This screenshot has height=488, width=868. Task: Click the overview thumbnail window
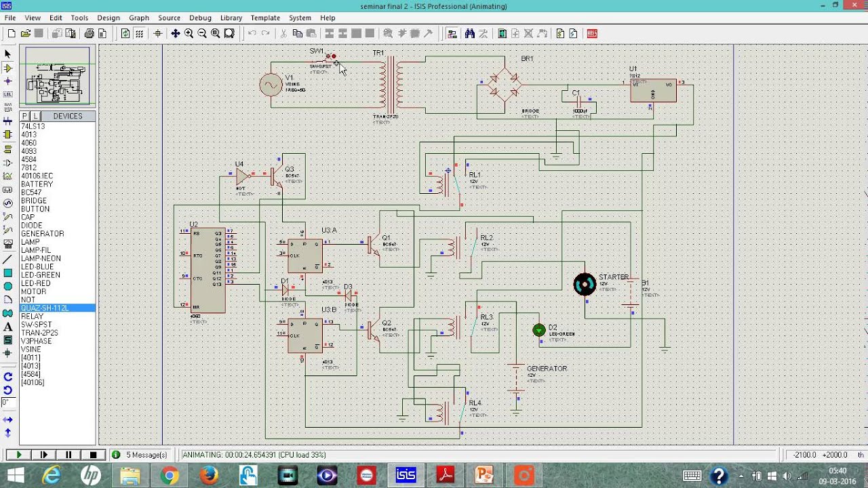click(58, 76)
